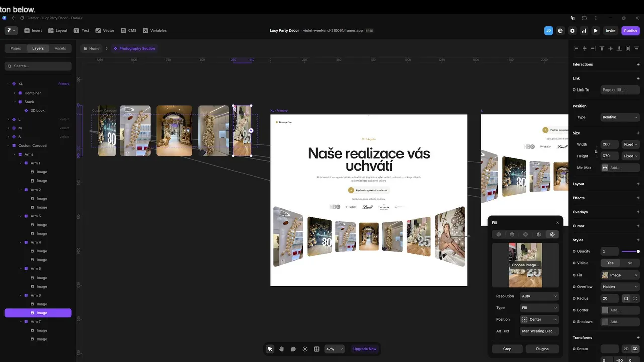This screenshot has height=362, width=644.
Task: Switch to the Assets tab
Action: 60,48
